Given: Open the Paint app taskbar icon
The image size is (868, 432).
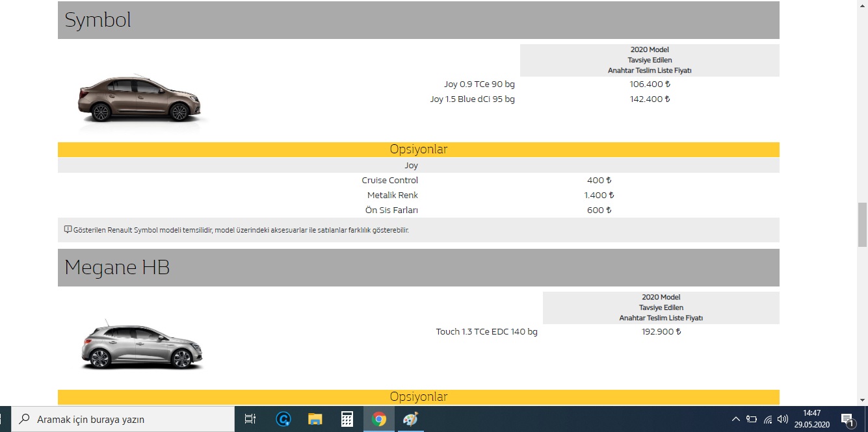Looking at the screenshot, I should coord(410,419).
